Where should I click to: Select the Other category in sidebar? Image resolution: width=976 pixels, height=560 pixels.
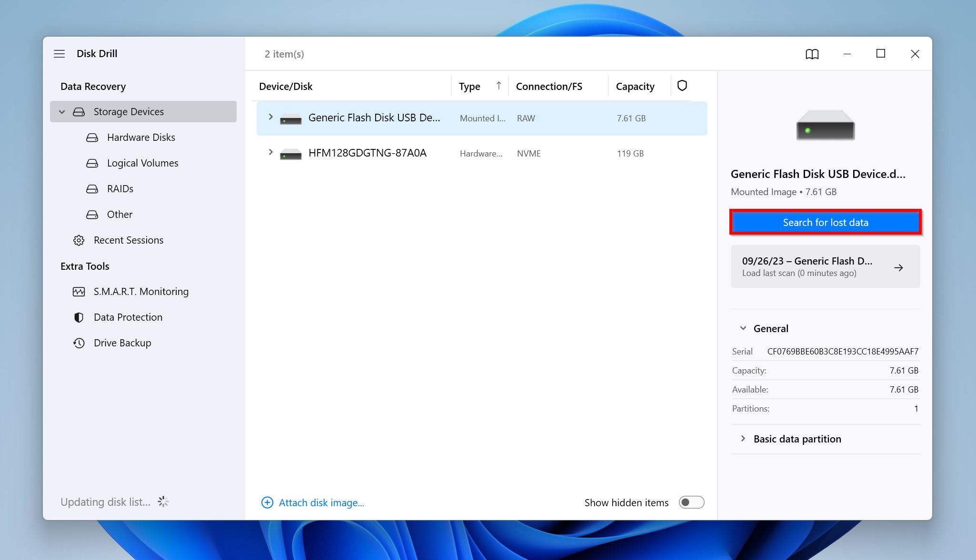pos(120,214)
